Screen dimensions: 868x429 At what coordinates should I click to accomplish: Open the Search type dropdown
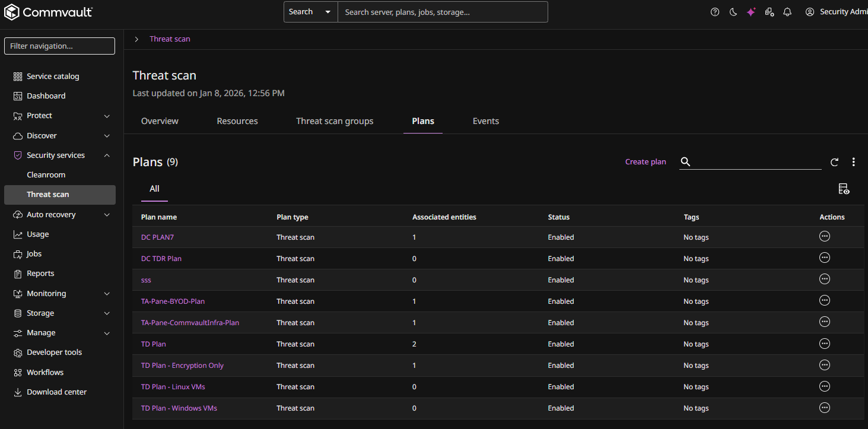pos(311,12)
